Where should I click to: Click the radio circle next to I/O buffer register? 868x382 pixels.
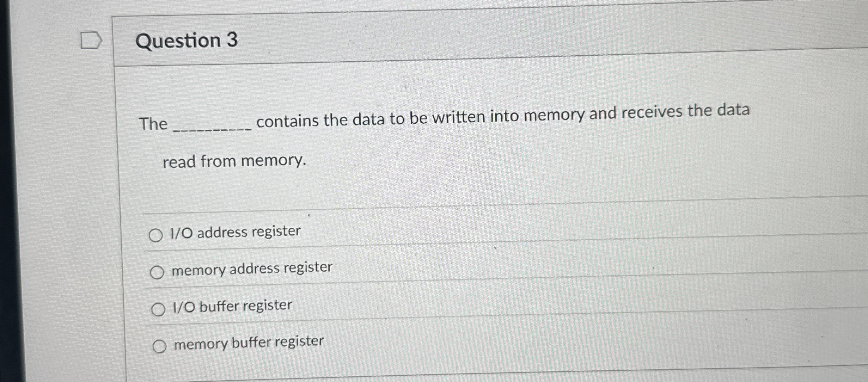pos(159,309)
